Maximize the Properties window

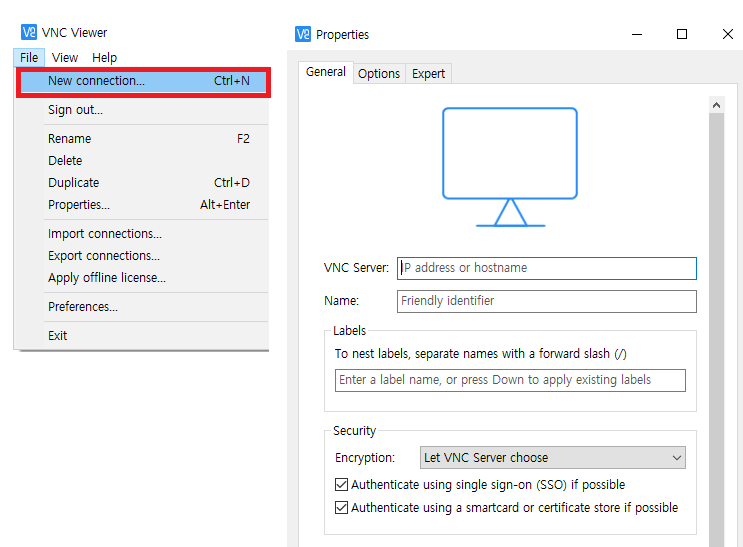[x=682, y=34]
